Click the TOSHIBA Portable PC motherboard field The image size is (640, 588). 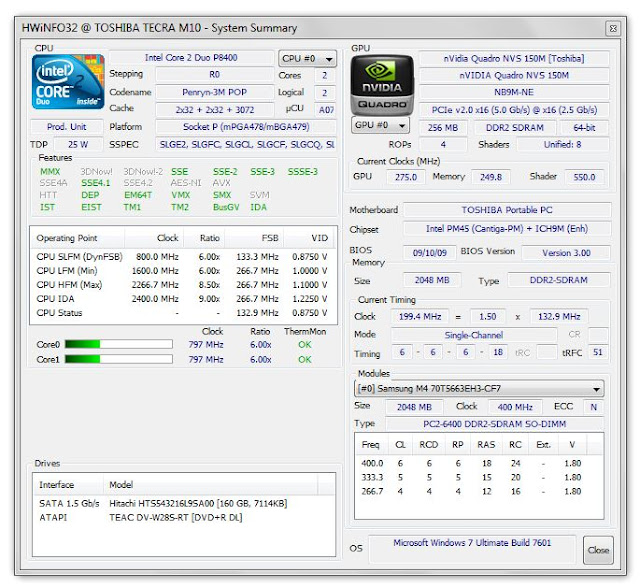point(507,210)
